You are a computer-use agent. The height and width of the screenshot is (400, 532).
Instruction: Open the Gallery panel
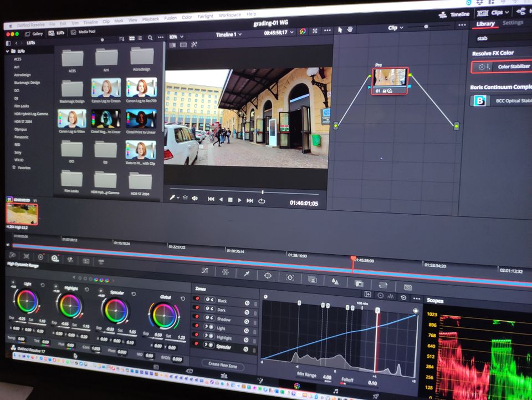(x=34, y=33)
